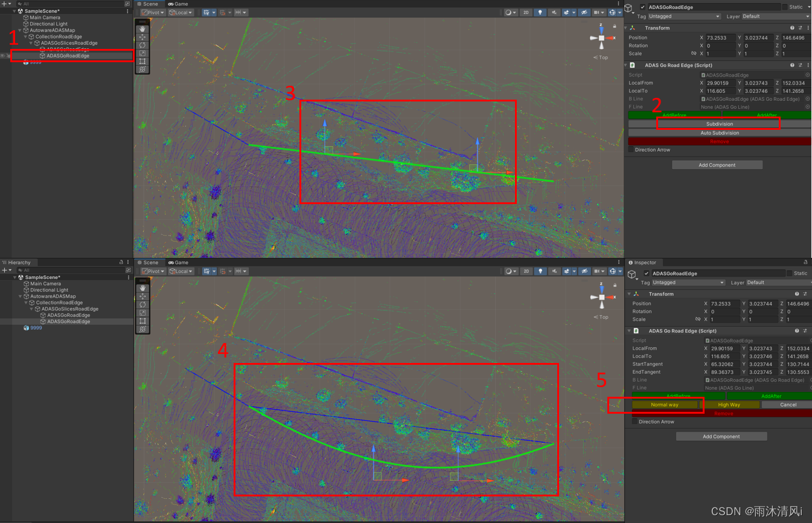Select the Rotate tool in lower Scene view

coord(142,304)
